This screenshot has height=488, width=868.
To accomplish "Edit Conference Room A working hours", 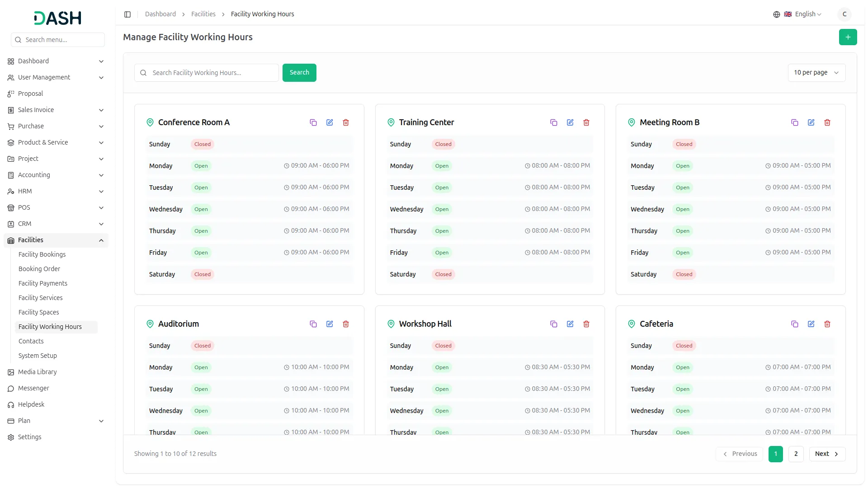I will click(x=330, y=122).
